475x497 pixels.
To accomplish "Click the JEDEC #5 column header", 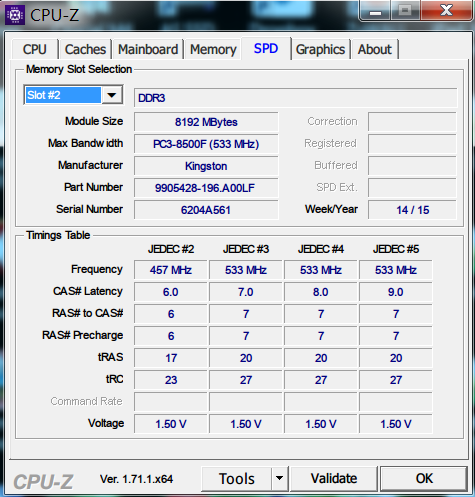I will pyautogui.click(x=396, y=249).
